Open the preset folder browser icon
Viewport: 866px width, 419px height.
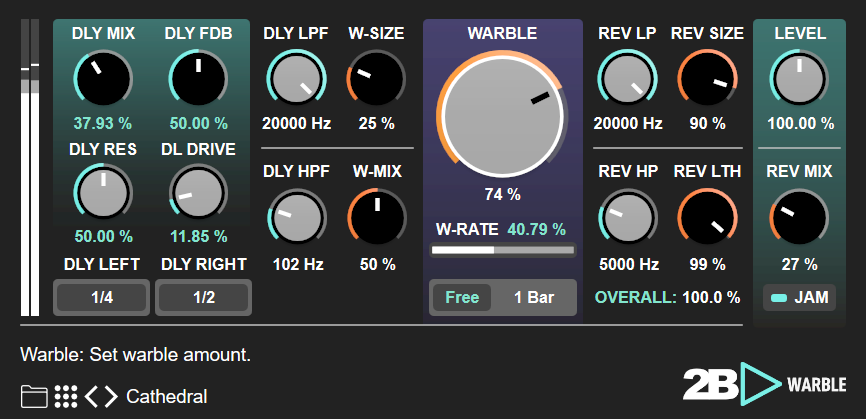coord(34,396)
